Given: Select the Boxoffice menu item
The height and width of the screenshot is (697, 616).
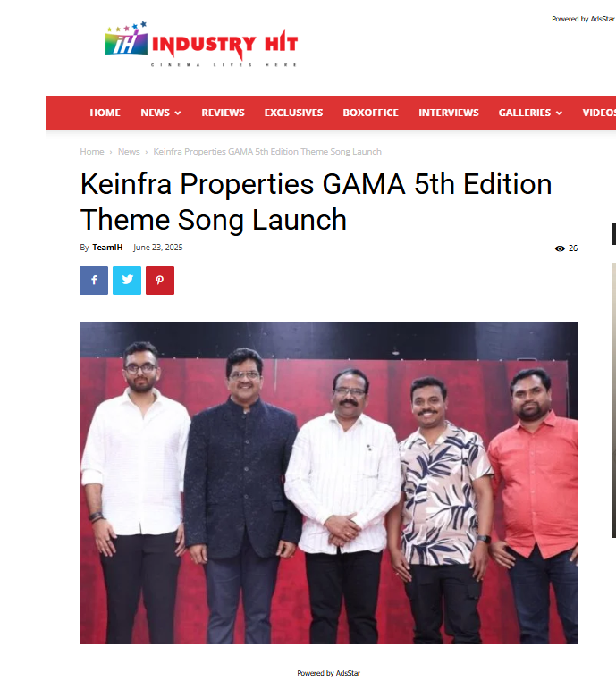Looking at the screenshot, I should coord(370,113).
